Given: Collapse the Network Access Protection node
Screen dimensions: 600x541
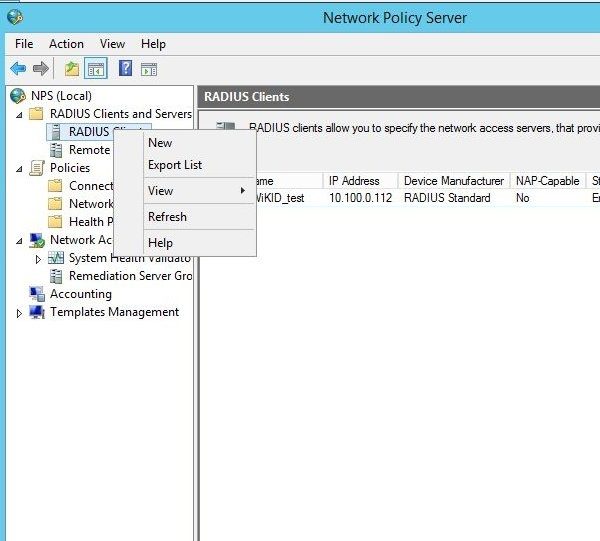Looking at the screenshot, I should point(19,241).
